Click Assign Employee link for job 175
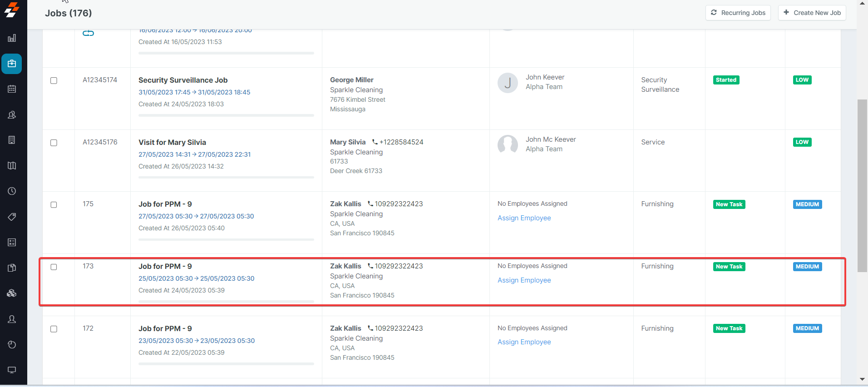 (524, 218)
